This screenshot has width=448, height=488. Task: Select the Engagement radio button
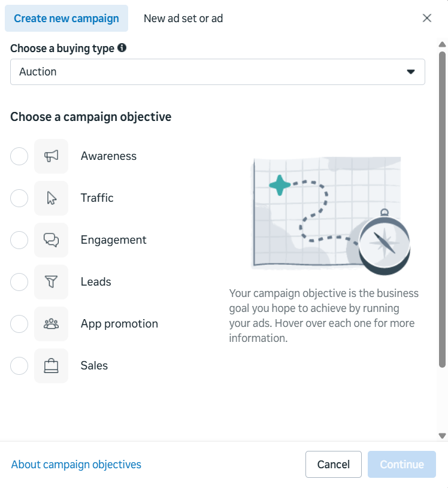tap(19, 240)
